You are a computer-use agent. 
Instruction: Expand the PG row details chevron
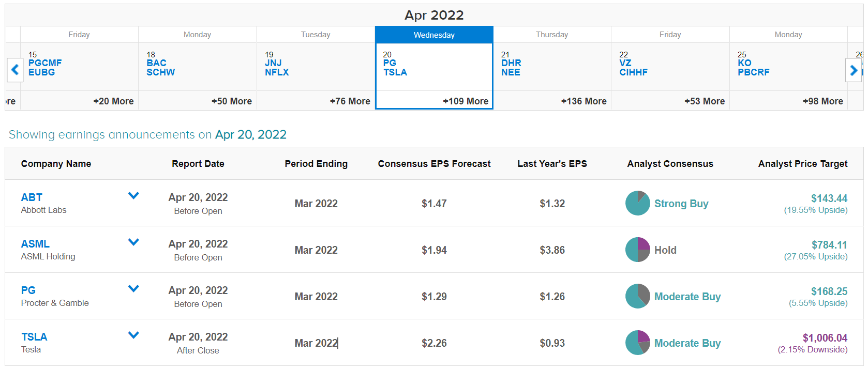pyautogui.click(x=133, y=288)
